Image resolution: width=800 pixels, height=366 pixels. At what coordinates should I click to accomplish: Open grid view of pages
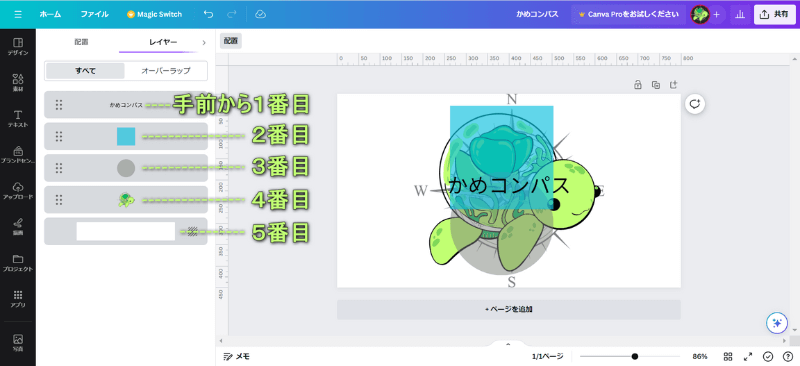[x=728, y=356]
